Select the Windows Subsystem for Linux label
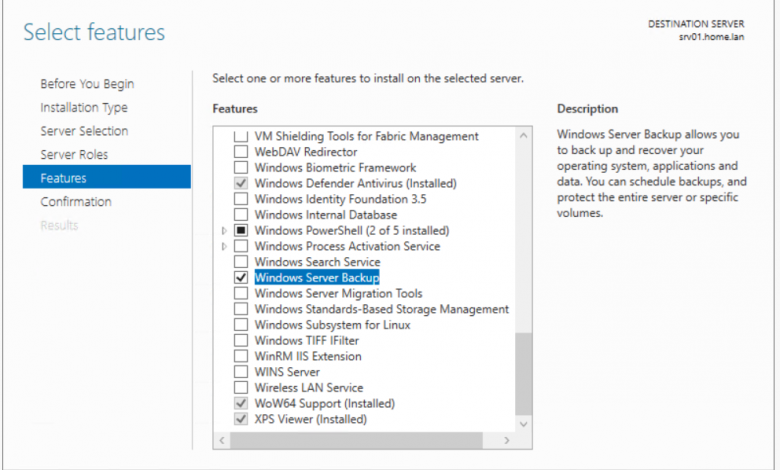This screenshot has height=470, width=780. coord(332,325)
